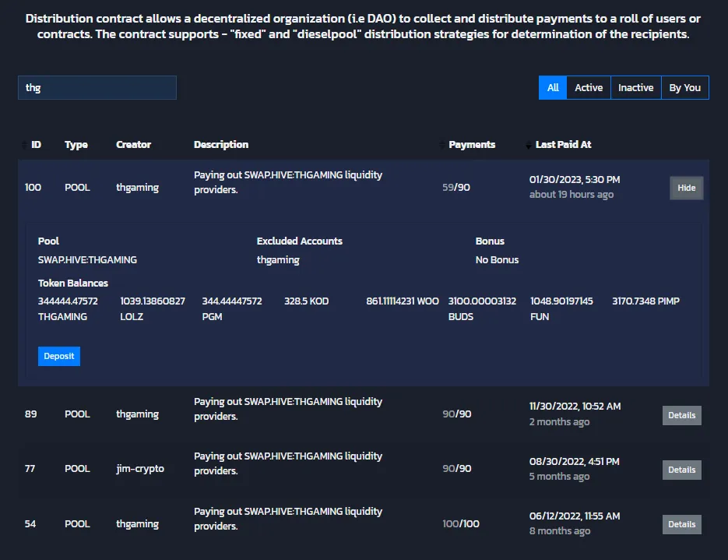This screenshot has height=560, width=728.
Task: Click date 11/30/2022, 10:52 AM
Action: (575, 407)
